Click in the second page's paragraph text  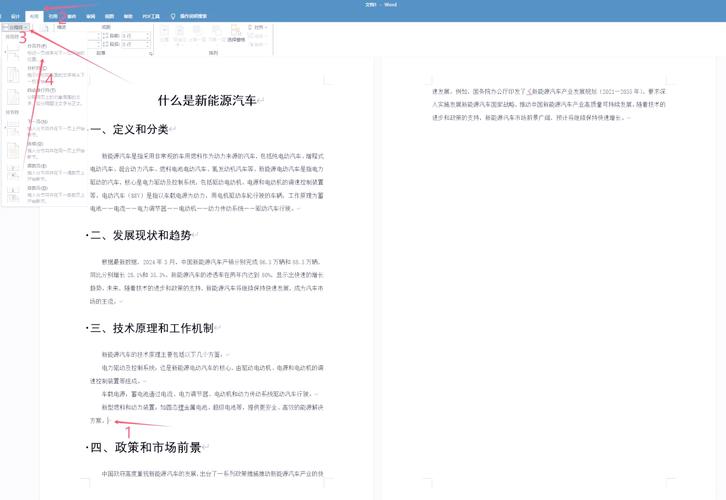coord(549,105)
